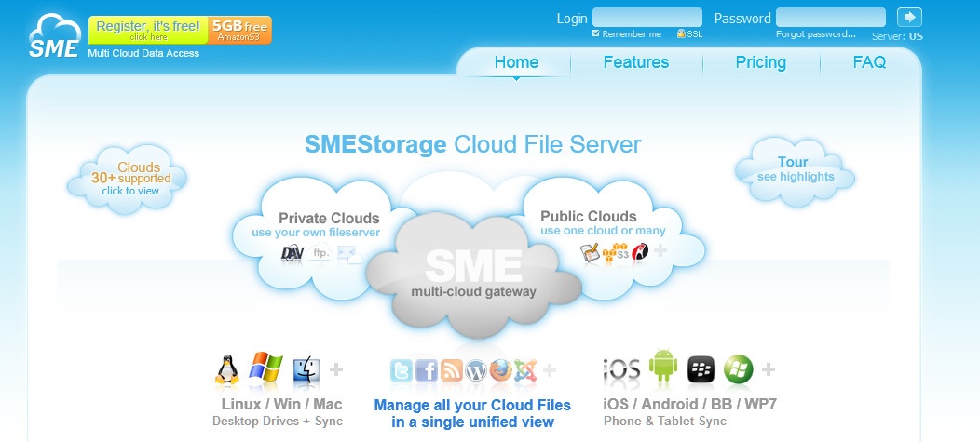The height and width of the screenshot is (442, 980).
Task: Click the 5GB free AmazonS3 badge
Action: click(x=240, y=30)
